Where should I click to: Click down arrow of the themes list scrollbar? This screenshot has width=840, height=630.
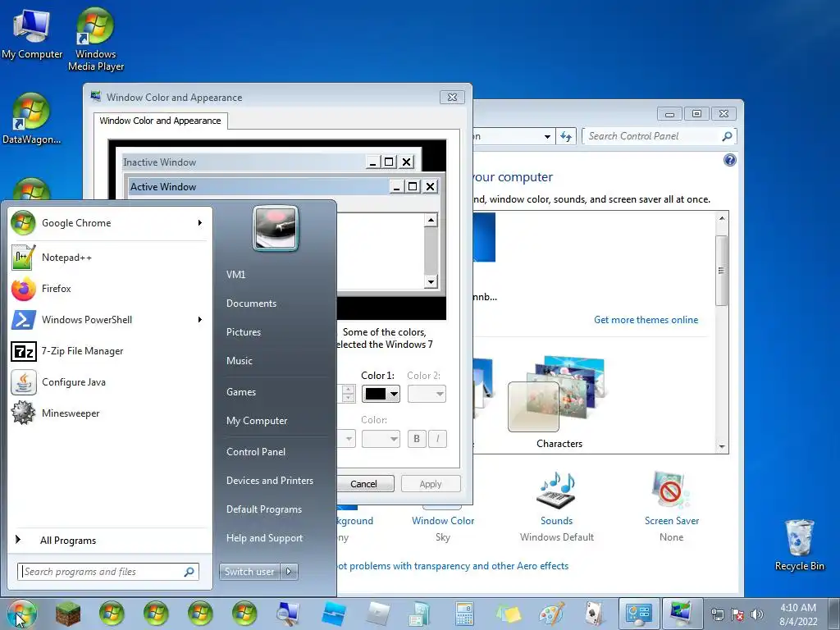[722, 446]
